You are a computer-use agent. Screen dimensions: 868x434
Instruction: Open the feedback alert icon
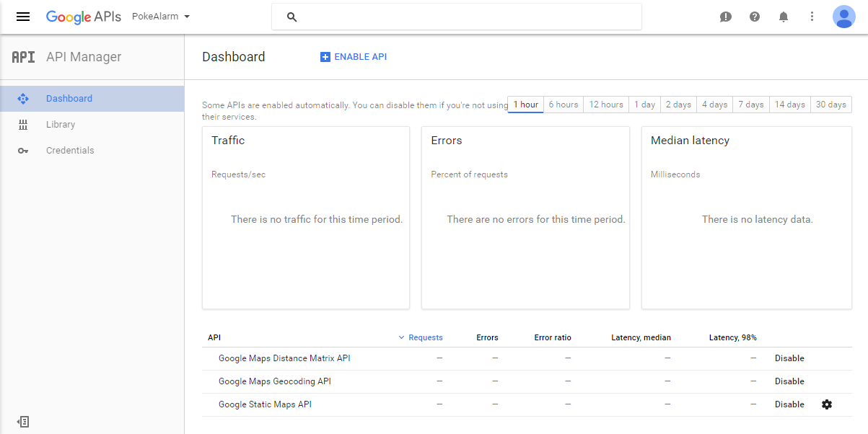pos(726,17)
